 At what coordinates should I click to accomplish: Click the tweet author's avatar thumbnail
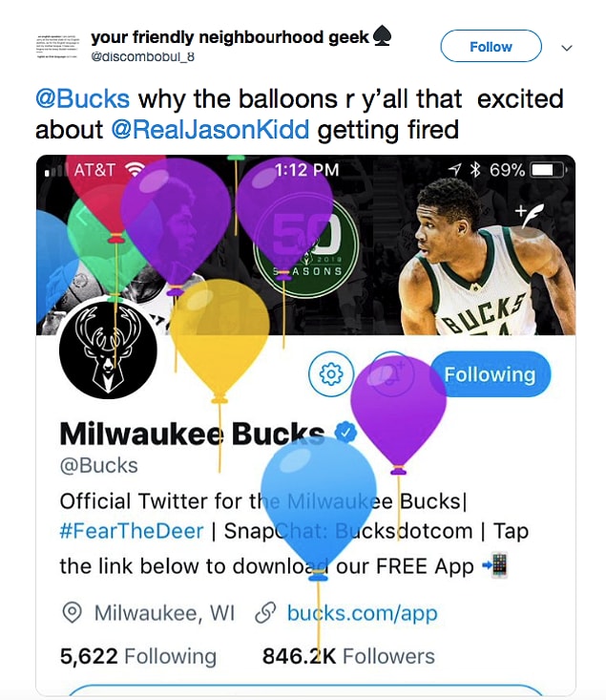57,47
